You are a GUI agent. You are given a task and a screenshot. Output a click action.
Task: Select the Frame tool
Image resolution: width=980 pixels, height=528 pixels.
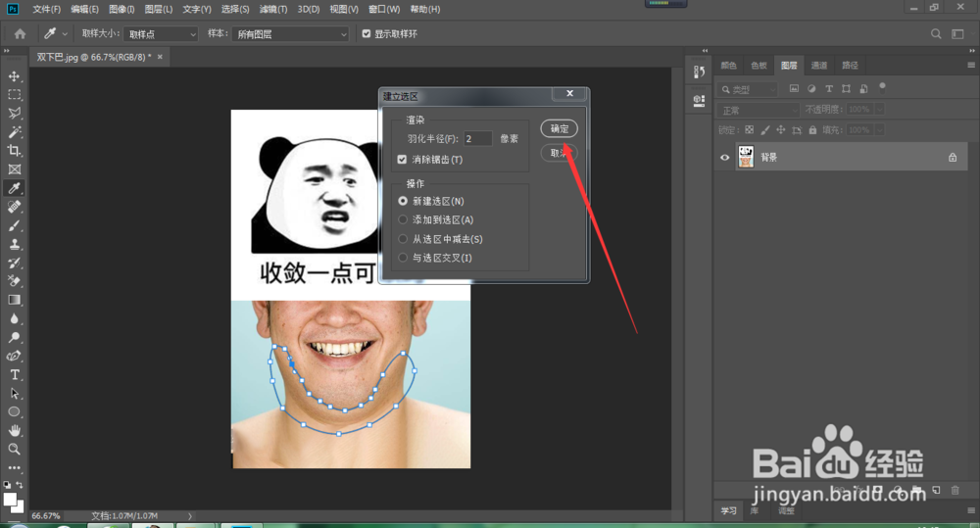[15, 169]
